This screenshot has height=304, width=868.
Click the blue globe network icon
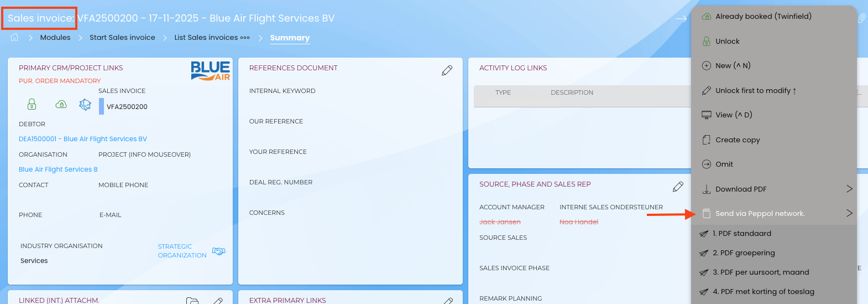coord(85,105)
